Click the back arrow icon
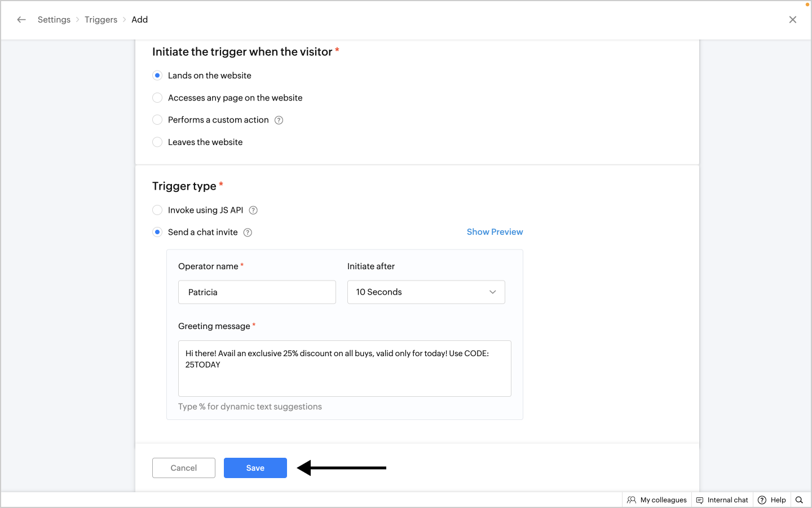Image resolution: width=812 pixels, height=508 pixels. (21, 20)
